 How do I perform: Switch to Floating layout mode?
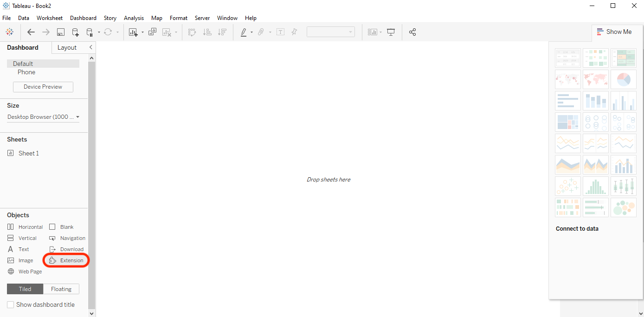tap(61, 289)
